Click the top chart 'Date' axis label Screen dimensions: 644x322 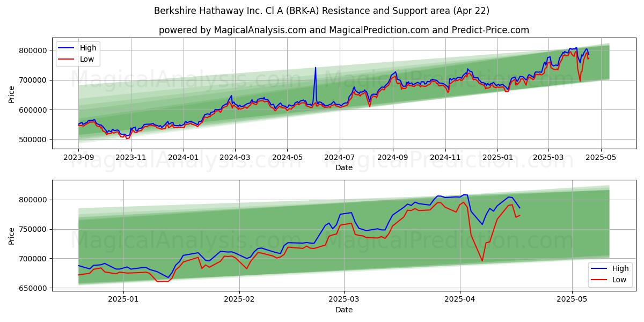344,167
